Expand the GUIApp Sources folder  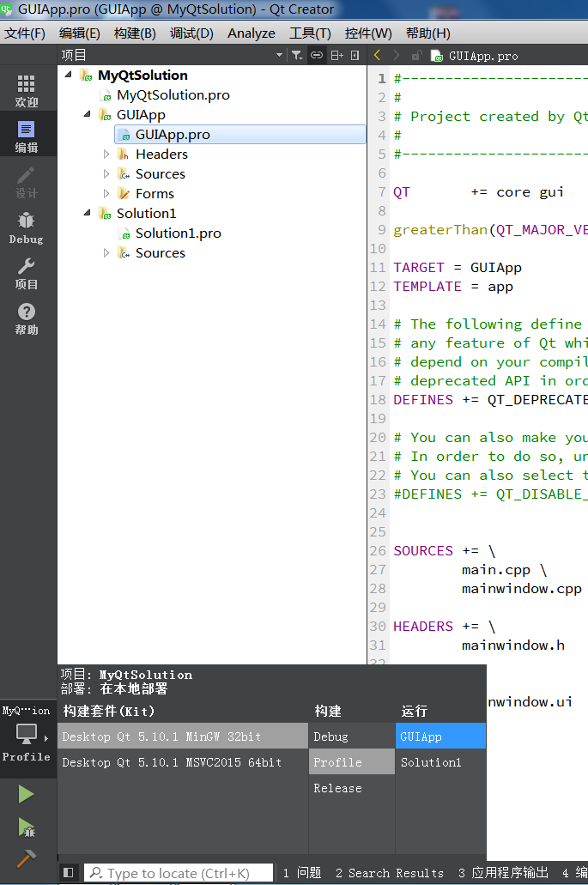(106, 174)
